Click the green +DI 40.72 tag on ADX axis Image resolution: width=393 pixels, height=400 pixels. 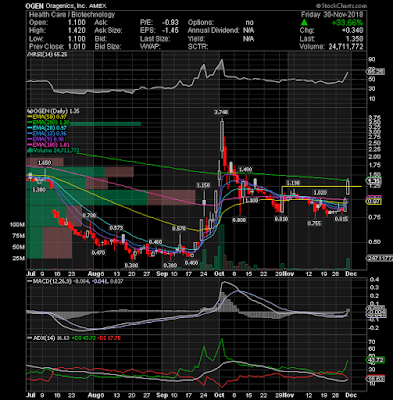pyautogui.click(x=376, y=360)
